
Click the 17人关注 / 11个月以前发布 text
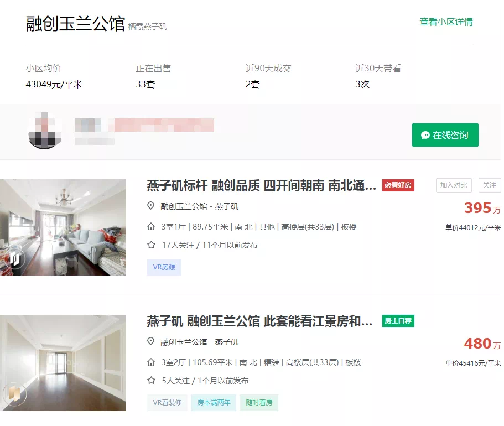point(210,245)
